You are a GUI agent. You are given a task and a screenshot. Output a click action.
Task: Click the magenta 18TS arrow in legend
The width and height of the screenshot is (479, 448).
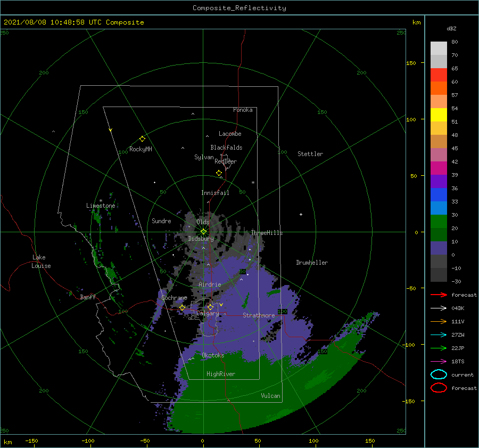coord(439,362)
